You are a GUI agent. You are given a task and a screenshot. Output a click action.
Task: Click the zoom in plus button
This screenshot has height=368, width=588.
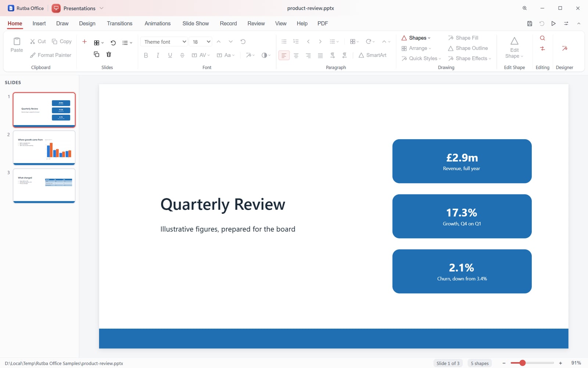pyautogui.click(x=560, y=363)
